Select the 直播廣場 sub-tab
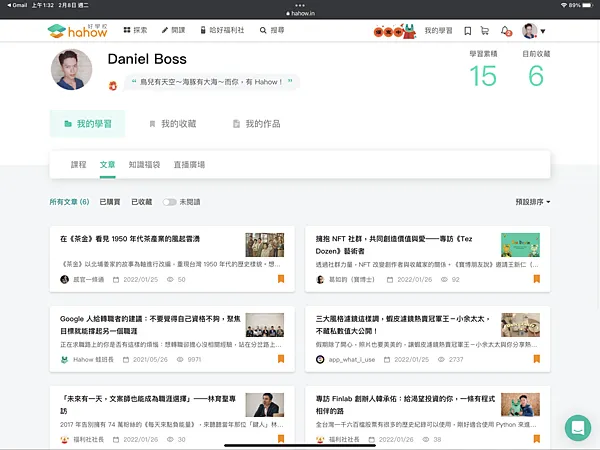 [189, 165]
